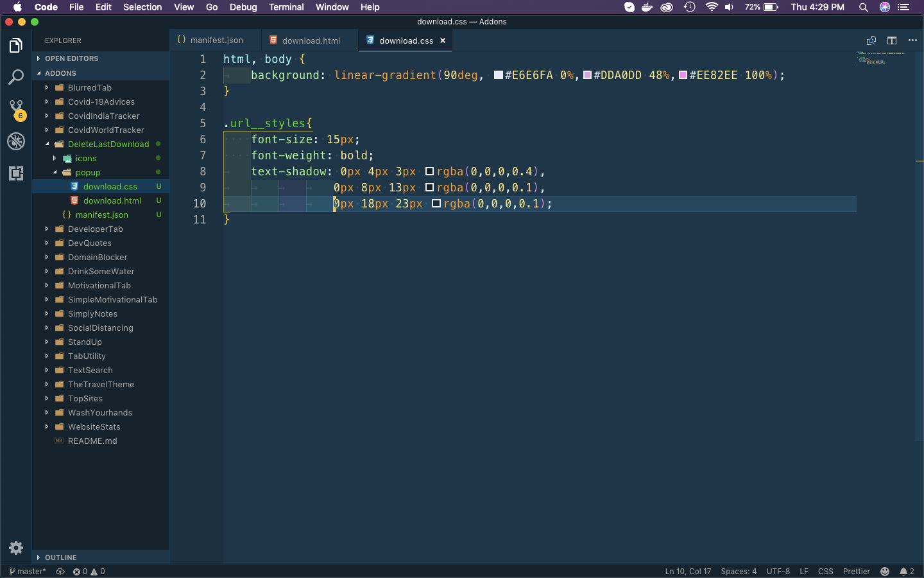This screenshot has width=924, height=578.
Task: Open the notifications bell in the status bar
Action: (907, 572)
